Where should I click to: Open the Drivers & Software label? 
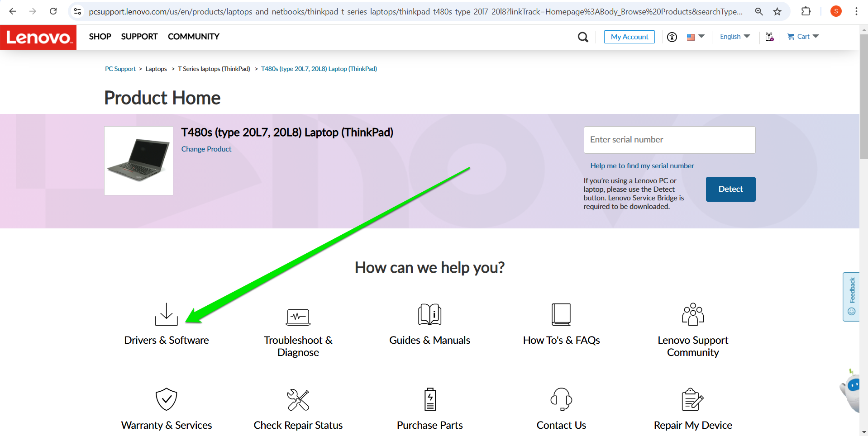click(167, 340)
